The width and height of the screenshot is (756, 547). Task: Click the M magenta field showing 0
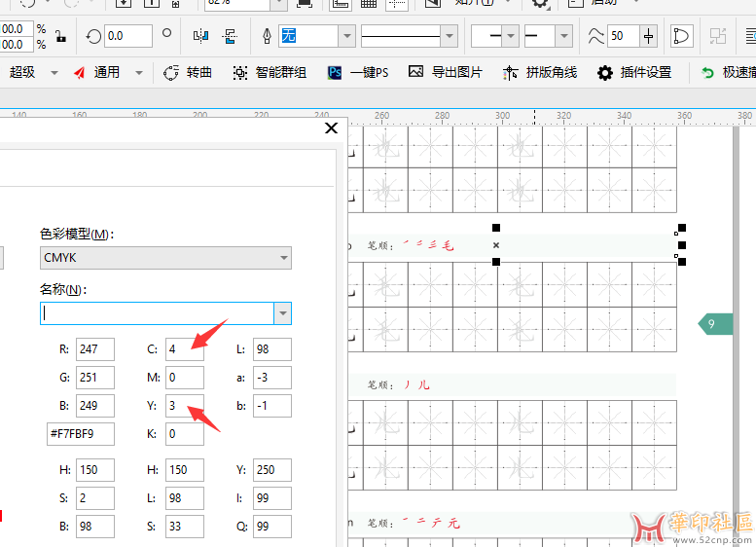tap(185, 378)
